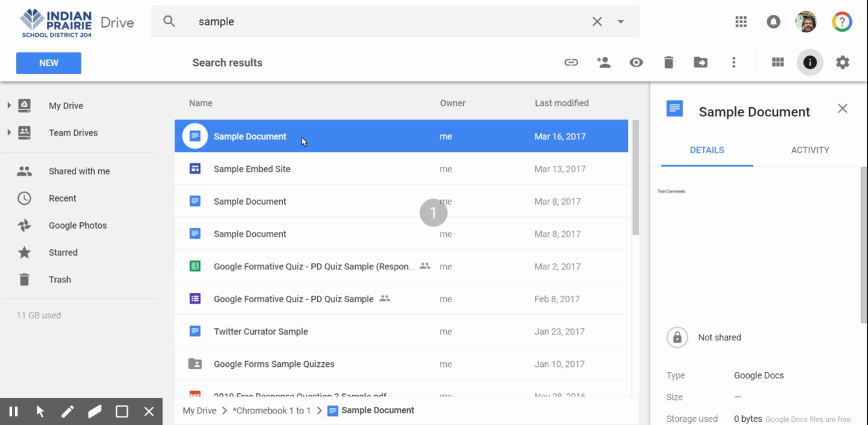Click the file list scrollbar
868x425 pixels.
point(635,178)
